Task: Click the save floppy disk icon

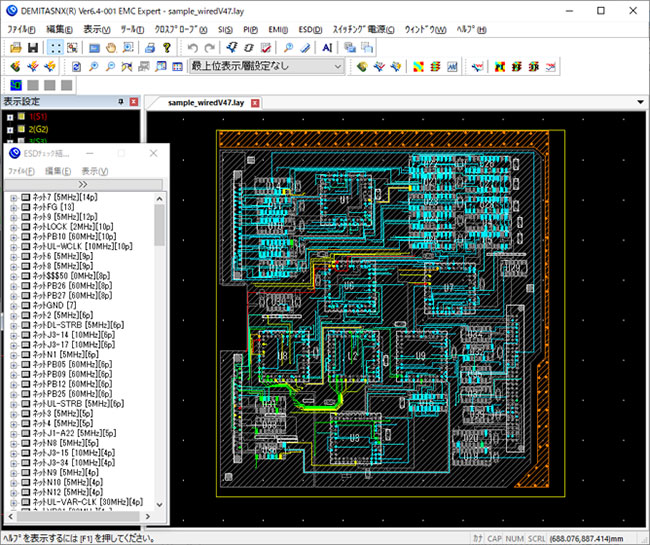Action: click(x=32, y=47)
